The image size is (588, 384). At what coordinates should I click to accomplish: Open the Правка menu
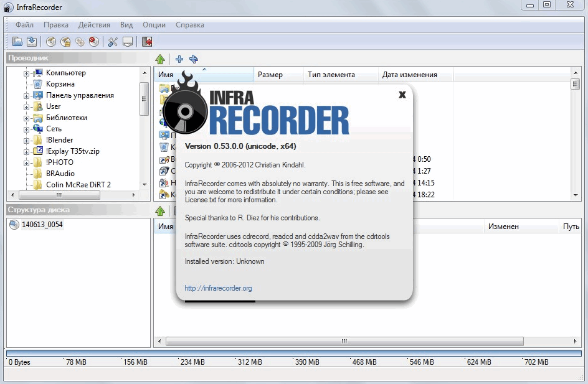pos(56,25)
